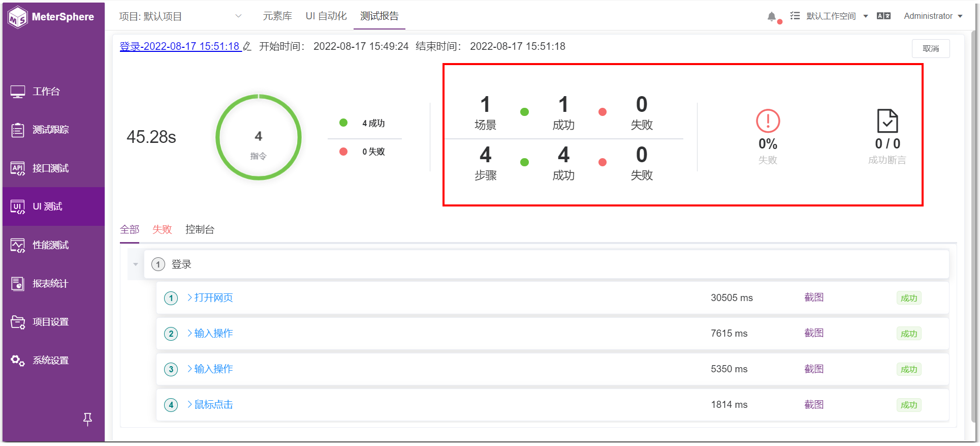
Task: Open the 控制台 console tab
Action: click(200, 229)
